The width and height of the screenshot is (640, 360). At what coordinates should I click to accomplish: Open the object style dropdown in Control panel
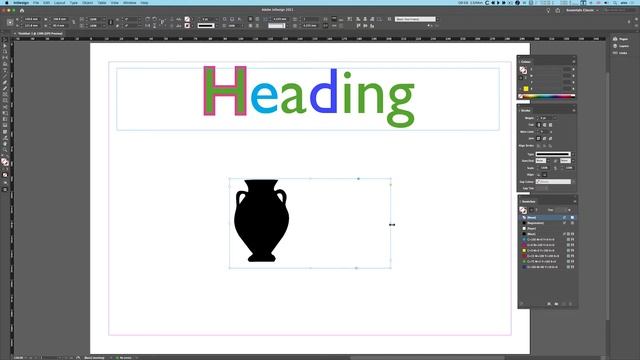(x=416, y=19)
